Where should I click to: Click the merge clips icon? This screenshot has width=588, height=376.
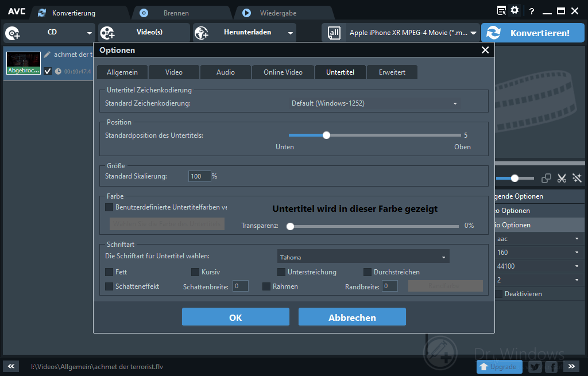[547, 178]
